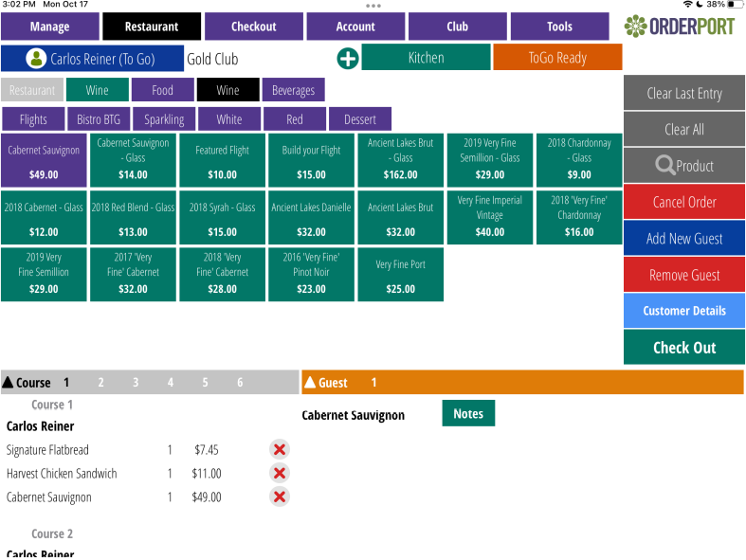This screenshot has width=746, height=560.
Task: Click Add New Guest
Action: coord(684,238)
